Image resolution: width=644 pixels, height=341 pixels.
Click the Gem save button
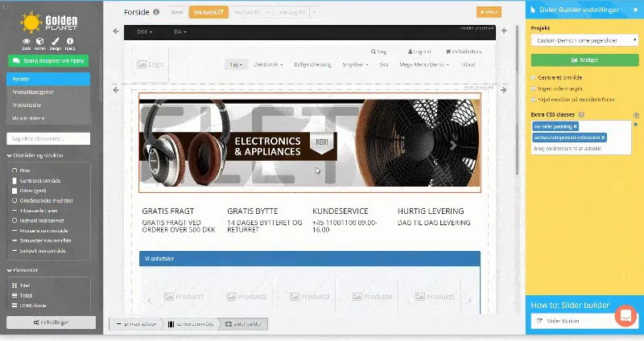[x=177, y=12]
